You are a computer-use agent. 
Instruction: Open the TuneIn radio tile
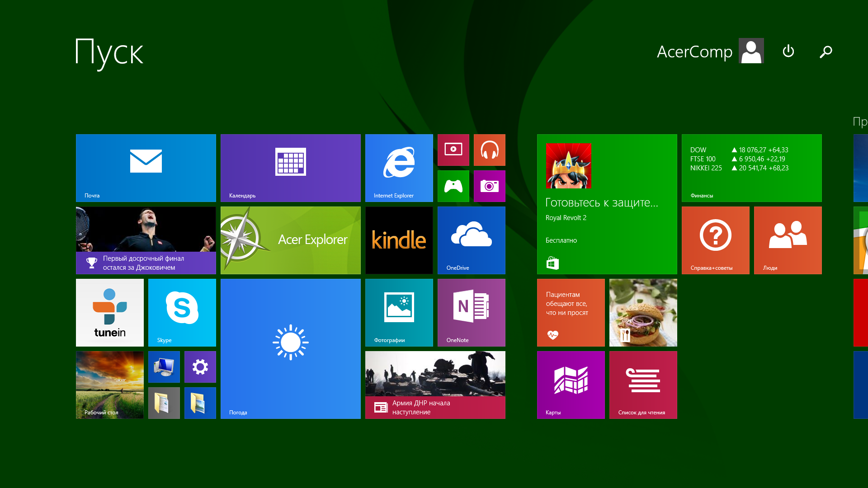[x=109, y=312]
